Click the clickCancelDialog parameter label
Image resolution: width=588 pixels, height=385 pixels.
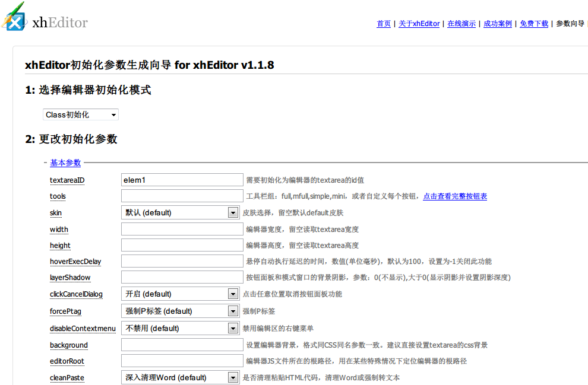coord(76,294)
